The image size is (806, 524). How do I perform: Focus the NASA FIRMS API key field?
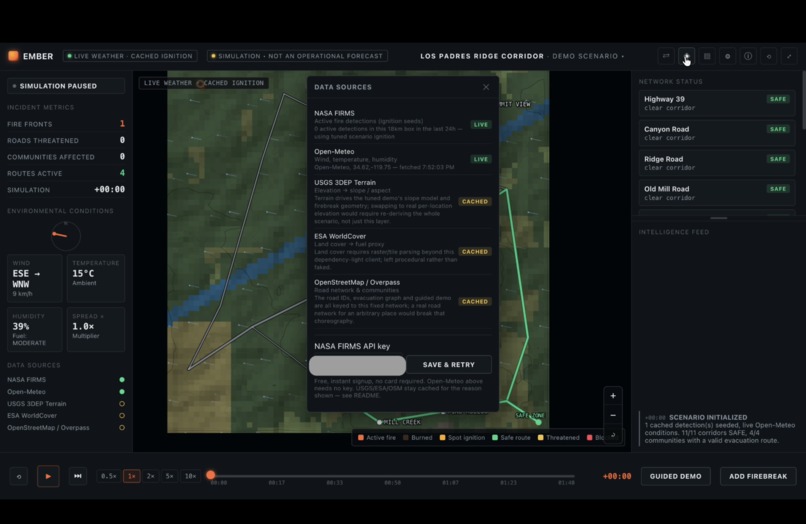357,365
